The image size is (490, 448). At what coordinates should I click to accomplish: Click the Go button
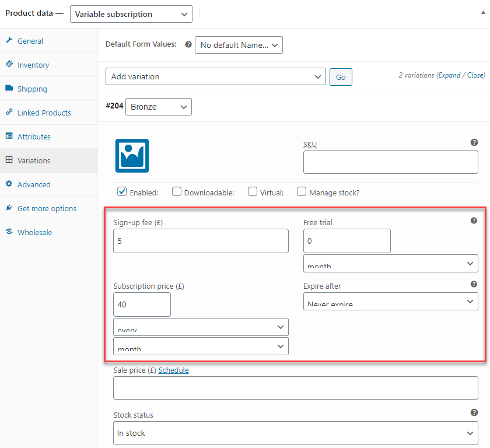tap(341, 77)
